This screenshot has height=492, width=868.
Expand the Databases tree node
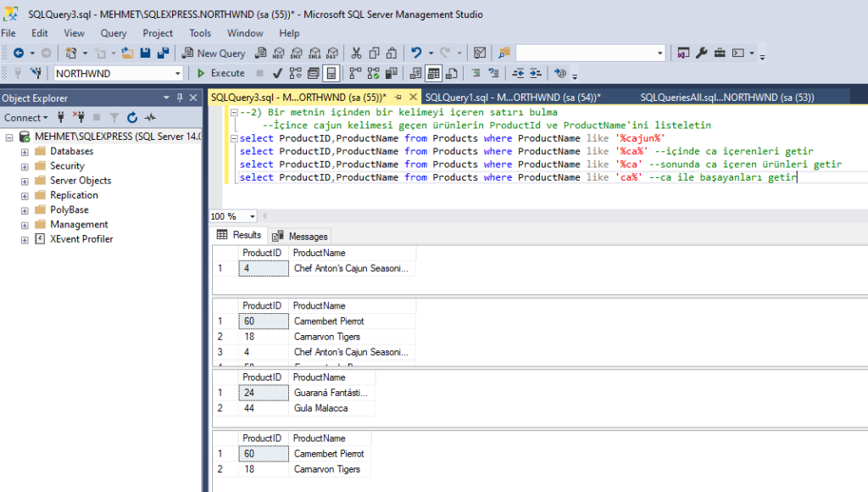click(x=25, y=152)
